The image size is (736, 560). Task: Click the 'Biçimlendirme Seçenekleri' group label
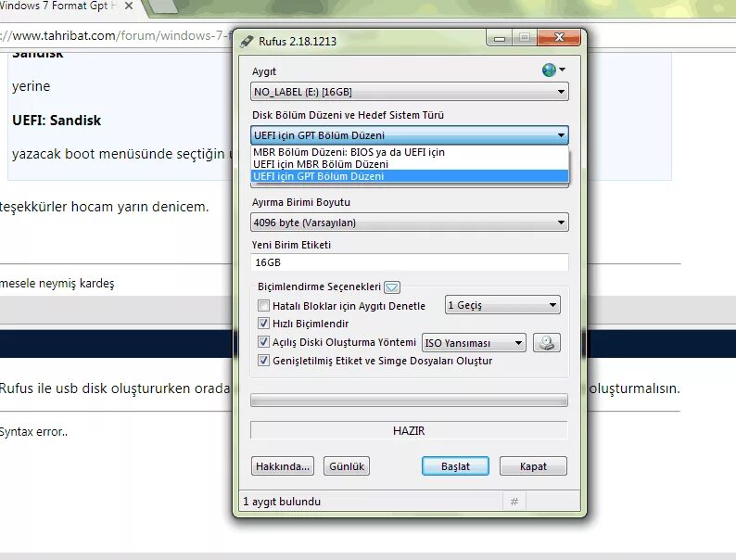point(319,286)
